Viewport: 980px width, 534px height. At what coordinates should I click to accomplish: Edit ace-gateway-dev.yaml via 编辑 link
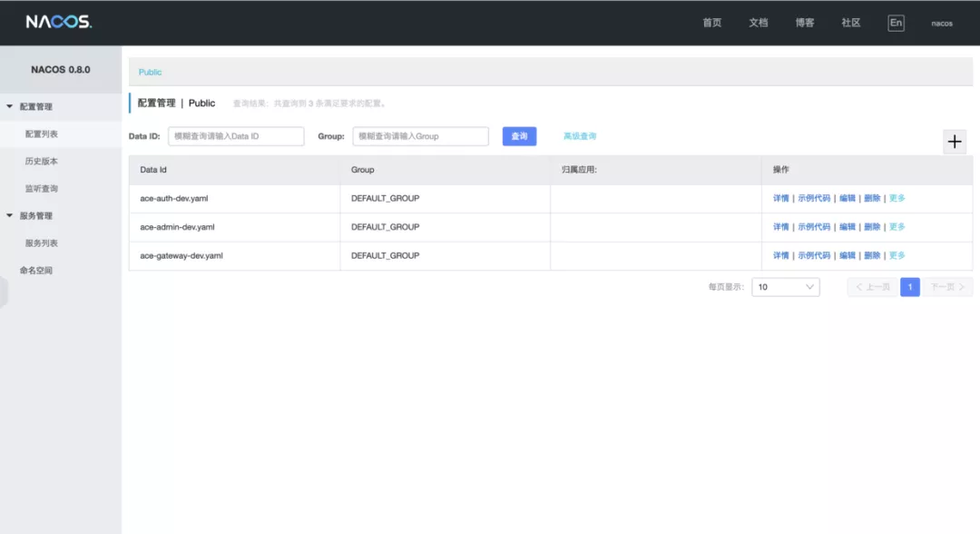(x=848, y=255)
